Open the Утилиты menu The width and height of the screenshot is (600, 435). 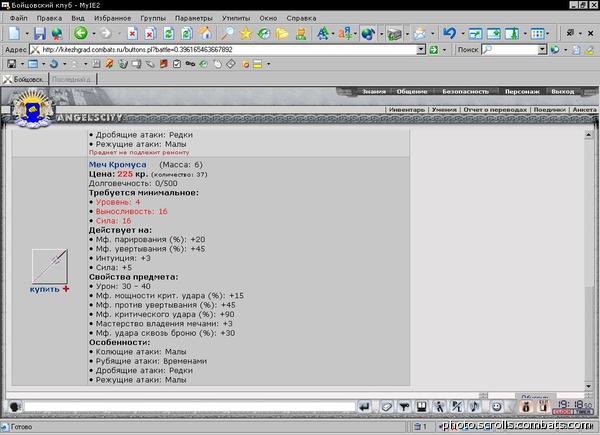236,18
